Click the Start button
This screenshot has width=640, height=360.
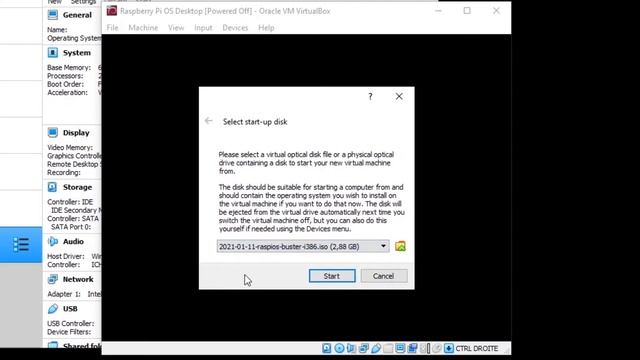(x=332, y=276)
